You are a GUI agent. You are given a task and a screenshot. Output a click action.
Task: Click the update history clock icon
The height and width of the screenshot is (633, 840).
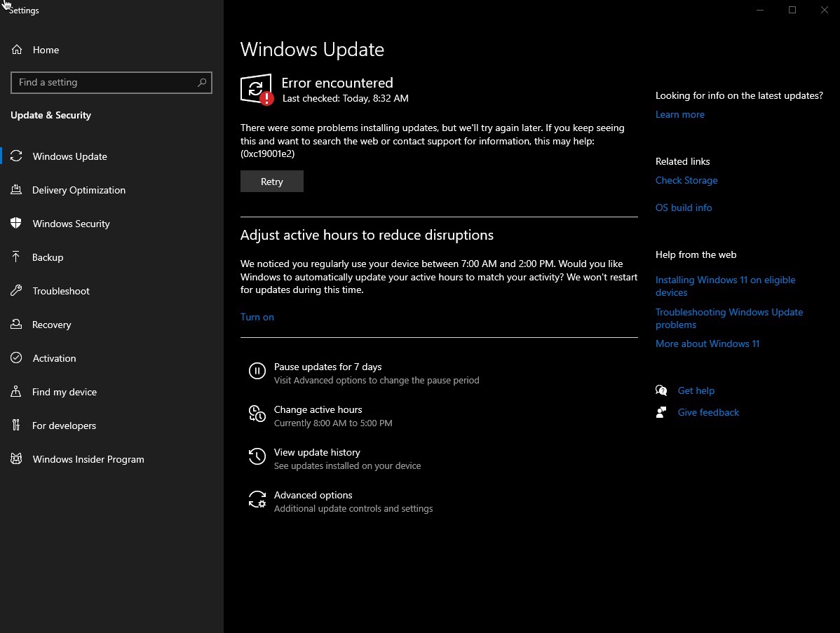tap(257, 456)
